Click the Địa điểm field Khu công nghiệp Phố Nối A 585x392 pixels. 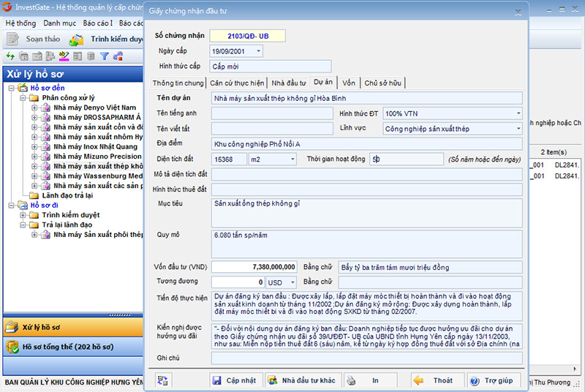tap(366, 144)
